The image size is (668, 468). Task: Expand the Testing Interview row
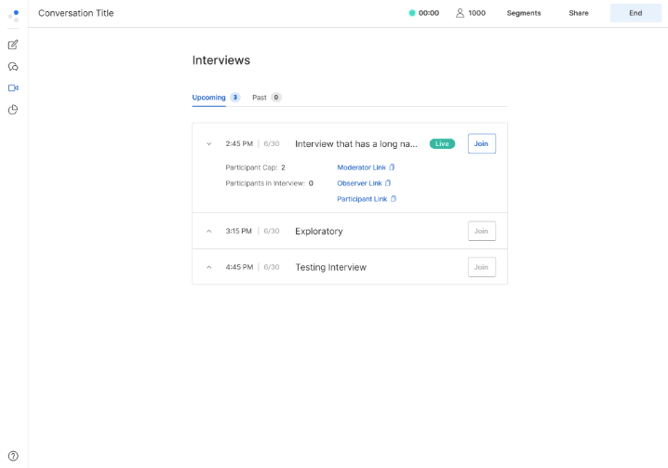click(209, 267)
